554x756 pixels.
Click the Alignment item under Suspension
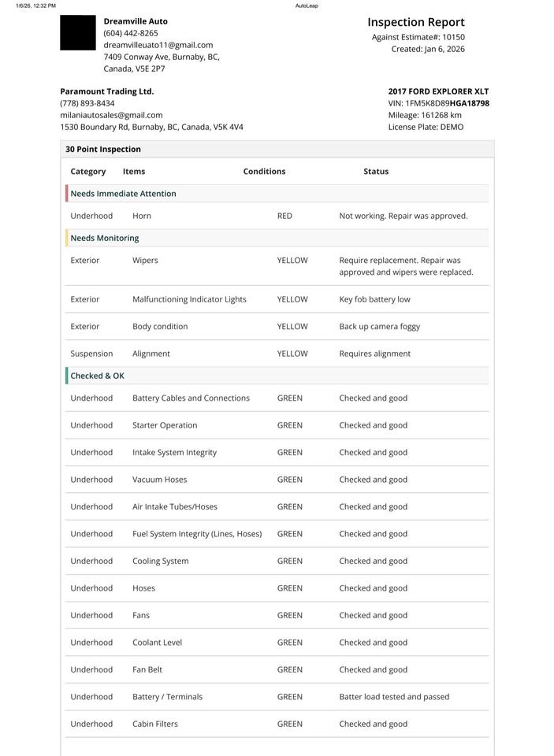[151, 354]
